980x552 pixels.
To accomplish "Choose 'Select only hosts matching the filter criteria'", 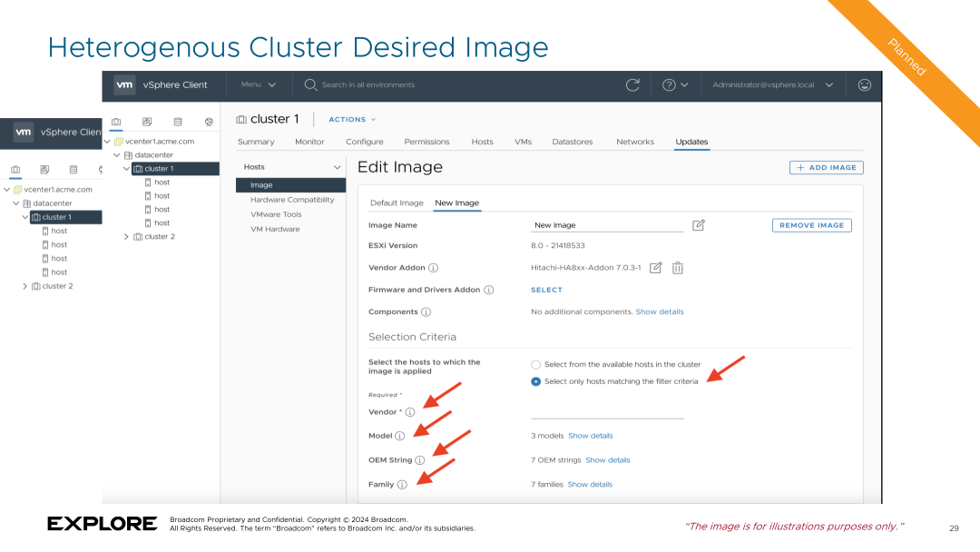I will (535, 381).
